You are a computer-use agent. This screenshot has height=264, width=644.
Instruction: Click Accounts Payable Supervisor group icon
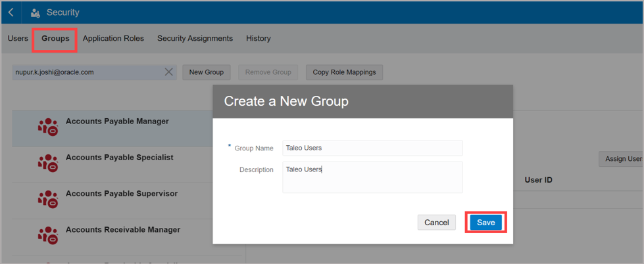(48, 199)
